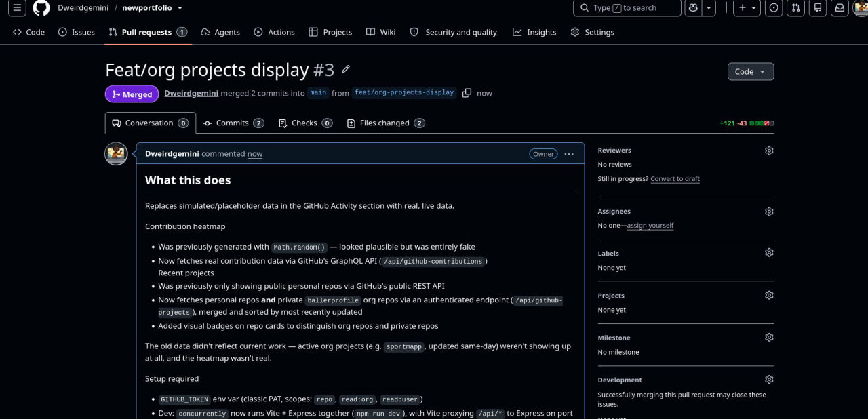Click the GitHub logo icon

(41, 8)
